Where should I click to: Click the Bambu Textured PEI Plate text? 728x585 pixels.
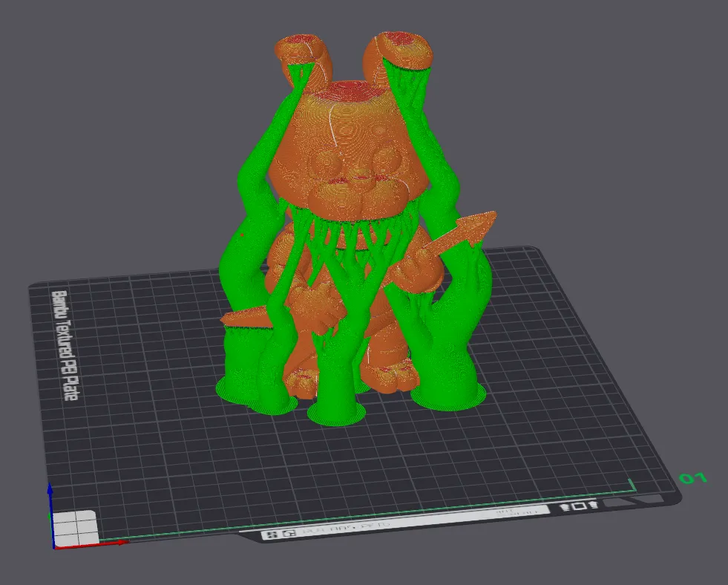coord(65,345)
